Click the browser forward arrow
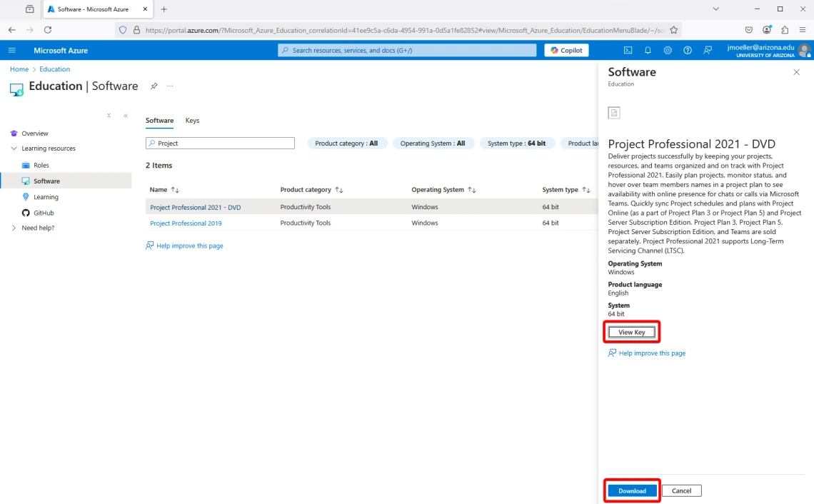 click(x=29, y=30)
